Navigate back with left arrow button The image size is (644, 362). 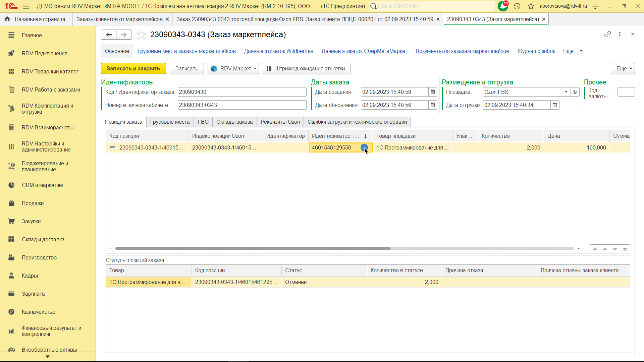click(x=109, y=35)
